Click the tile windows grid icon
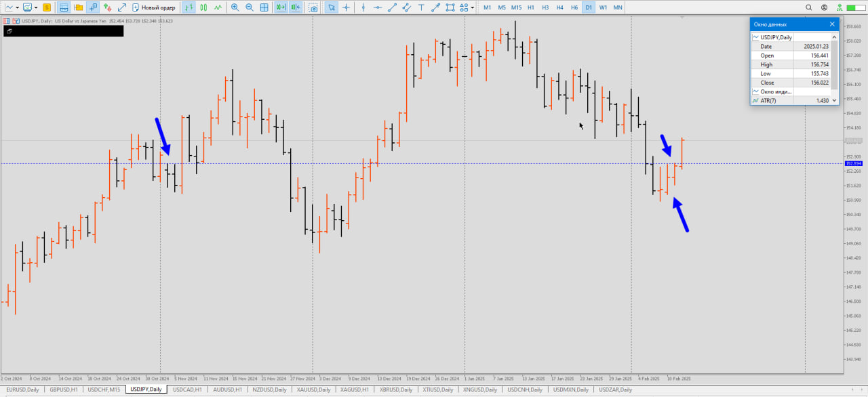This screenshot has height=397, width=868. (264, 7)
